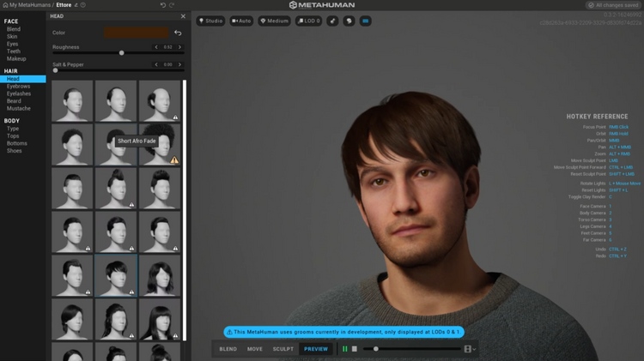The height and width of the screenshot is (361, 644).
Task: Decrease Salt & Pepper with the left arrow
Action: 156,64
